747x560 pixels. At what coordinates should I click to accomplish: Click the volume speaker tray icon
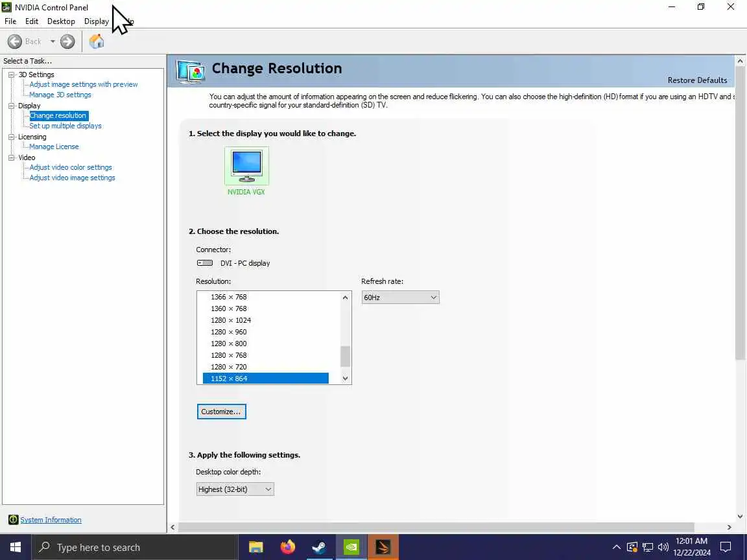tap(663, 547)
